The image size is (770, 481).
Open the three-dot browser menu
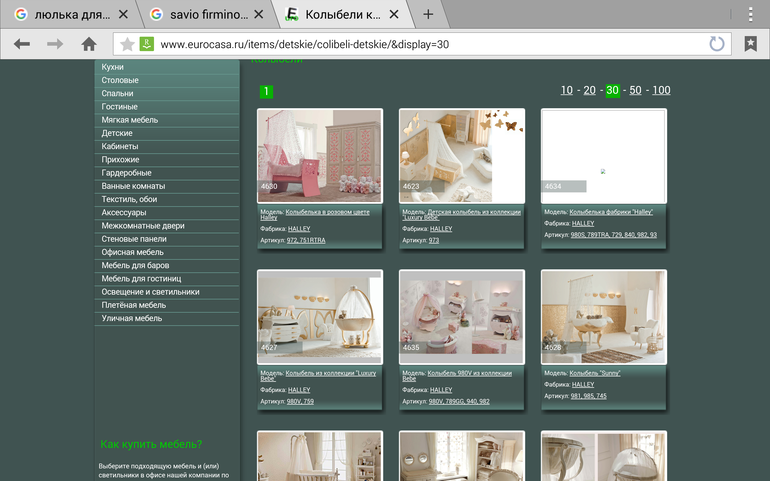[x=750, y=14]
